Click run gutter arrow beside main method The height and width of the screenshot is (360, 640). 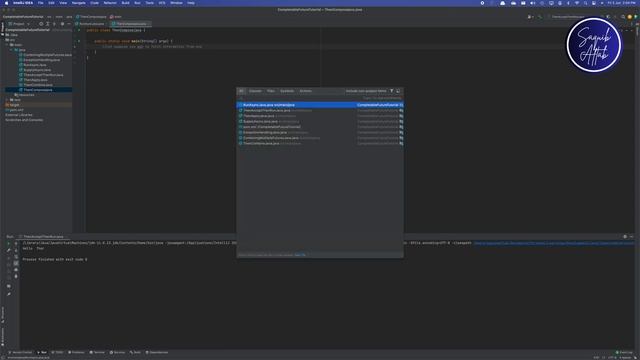coord(79,41)
